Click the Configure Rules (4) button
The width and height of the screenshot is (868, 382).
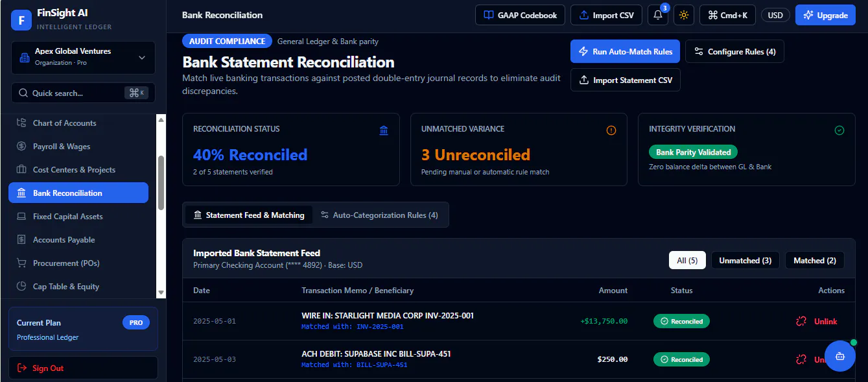coord(734,51)
